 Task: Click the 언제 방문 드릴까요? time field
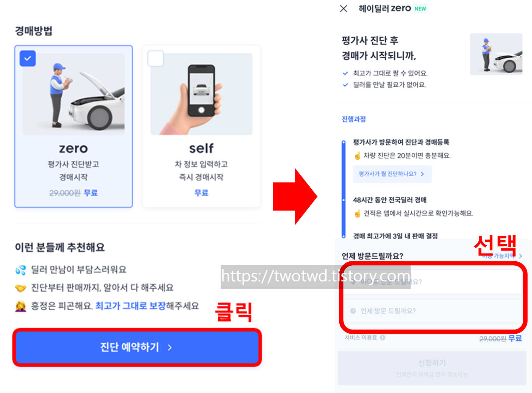click(432, 311)
